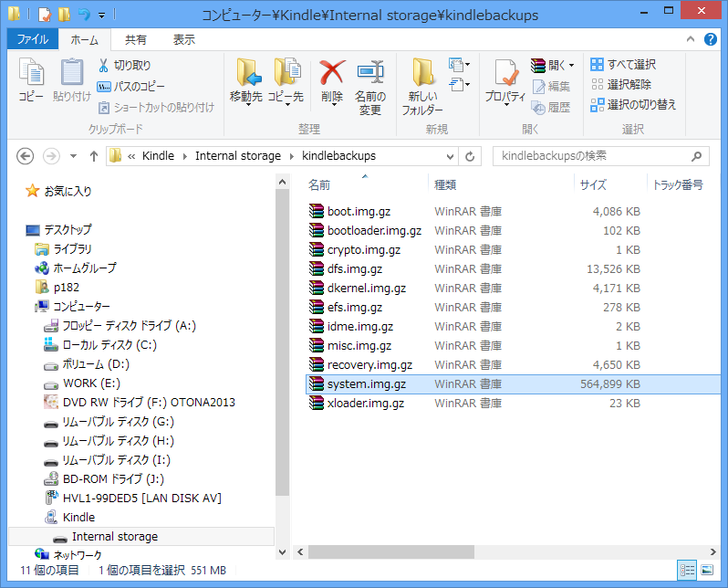Click Select none command

pos(620,85)
